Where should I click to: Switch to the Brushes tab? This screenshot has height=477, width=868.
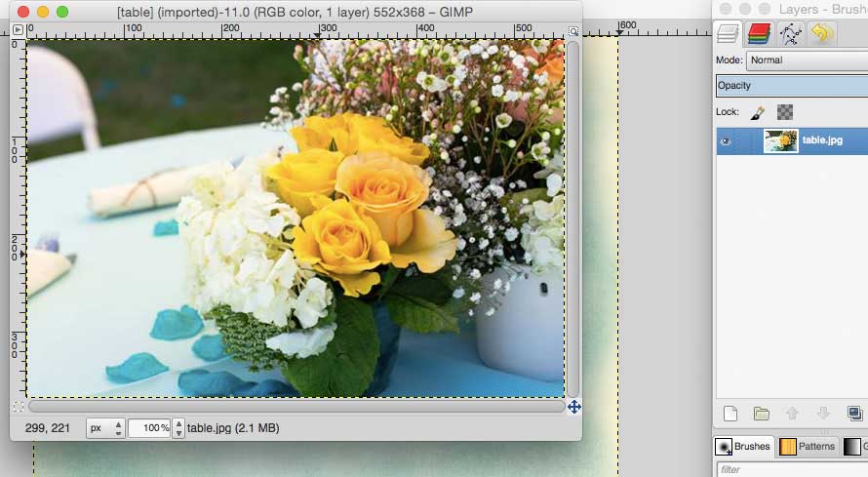point(743,446)
